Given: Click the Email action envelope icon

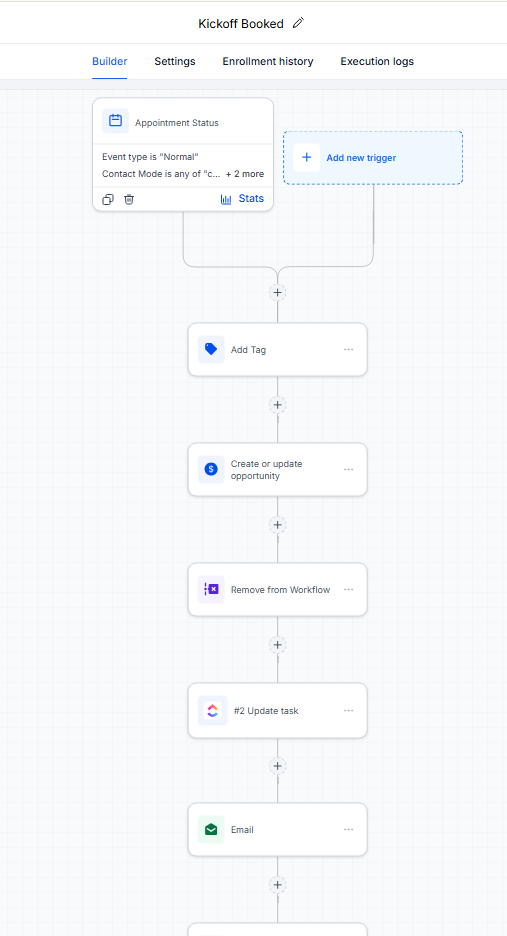Looking at the screenshot, I should [x=211, y=829].
